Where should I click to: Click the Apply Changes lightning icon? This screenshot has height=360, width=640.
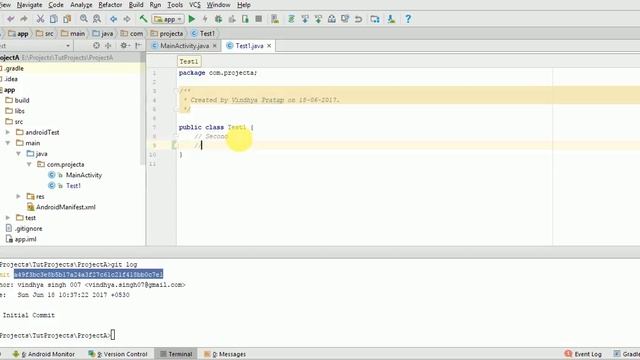click(205, 19)
